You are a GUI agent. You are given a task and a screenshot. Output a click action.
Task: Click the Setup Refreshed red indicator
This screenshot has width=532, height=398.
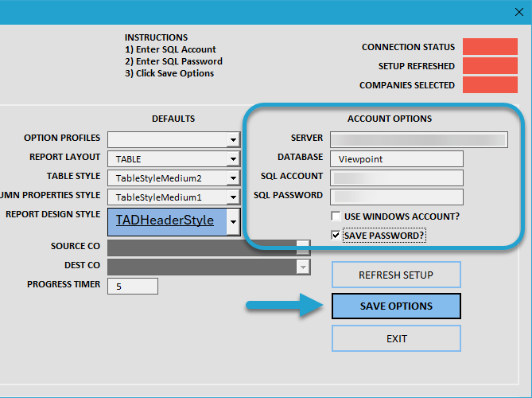tap(490, 65)
